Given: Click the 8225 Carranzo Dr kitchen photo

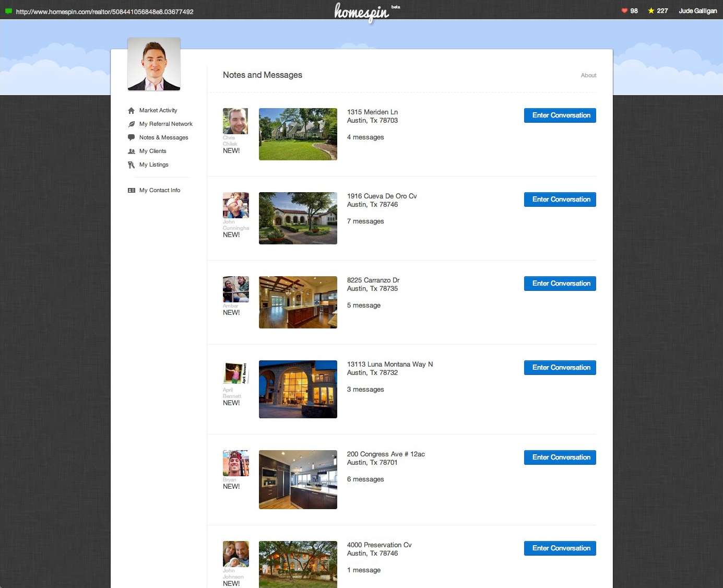Looking at the screenshot, I should (x=298, y=302).
